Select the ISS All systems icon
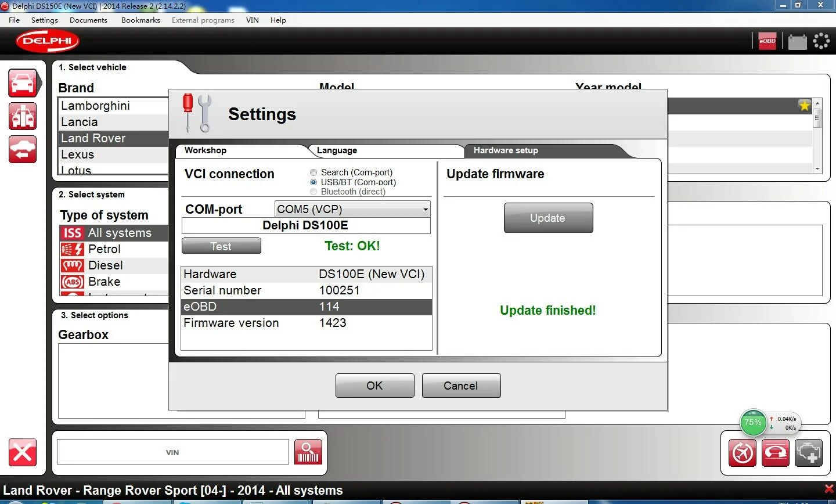 (72, 233)
